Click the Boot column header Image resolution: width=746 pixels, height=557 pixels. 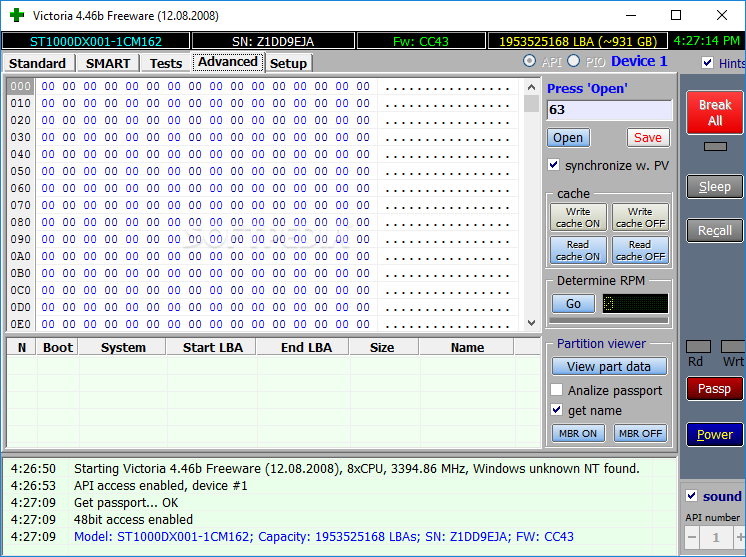[x=58, y=347]
